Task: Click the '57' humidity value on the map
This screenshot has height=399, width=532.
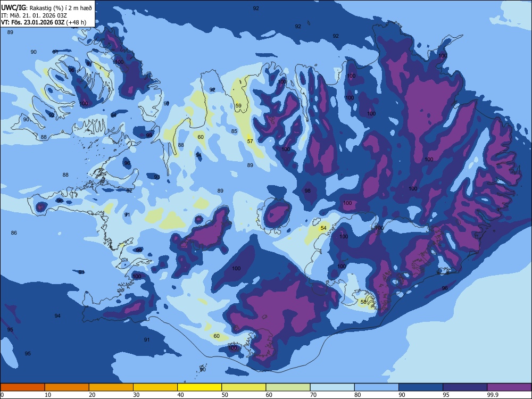Action: click(x=250, y=141)
